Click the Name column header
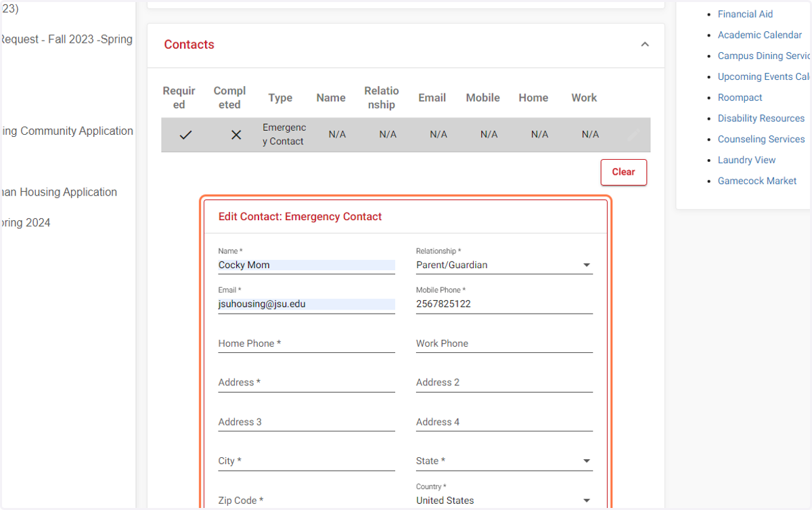 point(331,98)
